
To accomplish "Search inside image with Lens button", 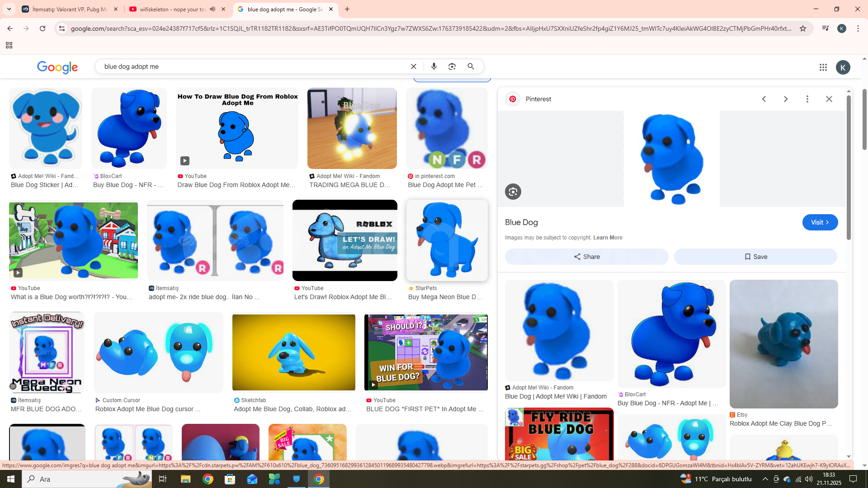I will (x=513, y=192).
